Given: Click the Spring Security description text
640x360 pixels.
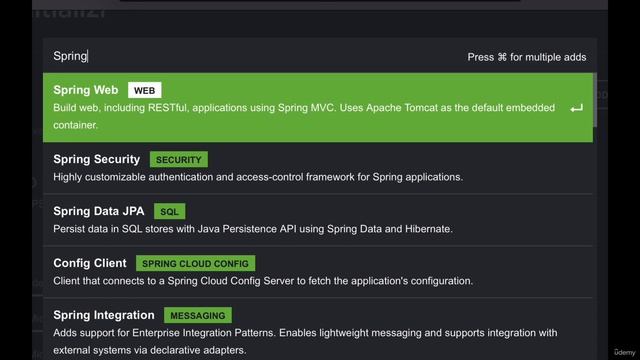Looking at the screenshot, I should tap(258, 177).
